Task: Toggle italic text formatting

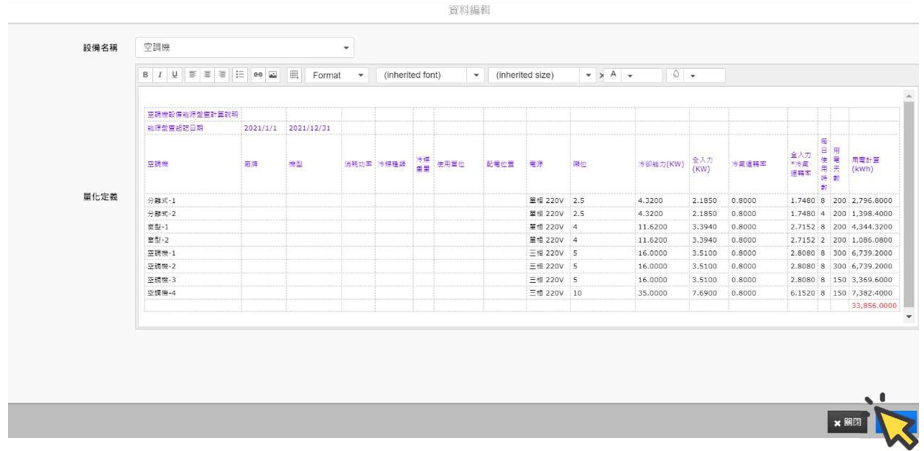Action: [159, 75]
